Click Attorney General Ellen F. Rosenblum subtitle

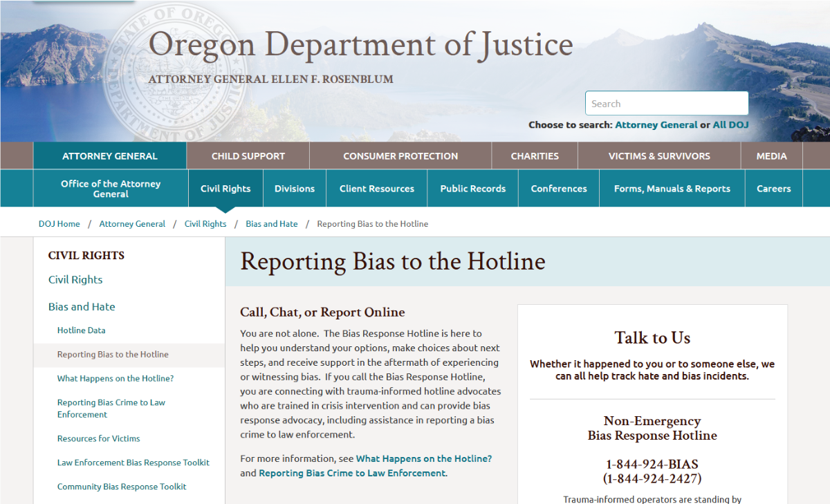click(x=271, y=80)
